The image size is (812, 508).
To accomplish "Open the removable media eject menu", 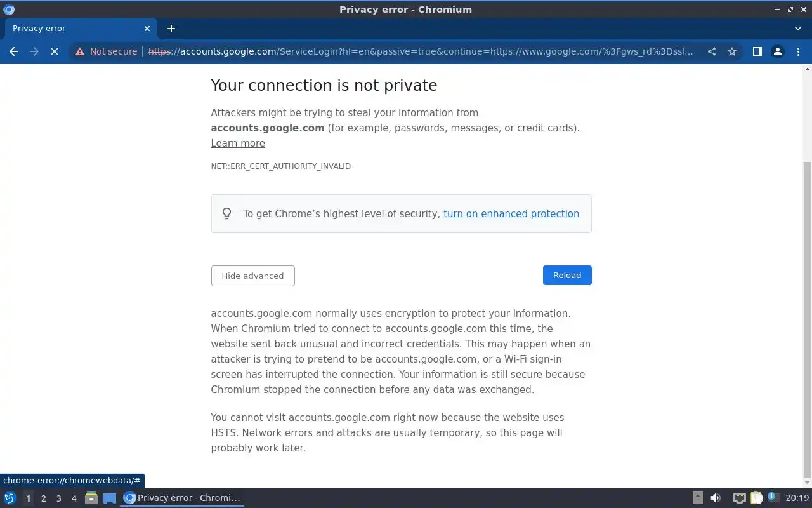I will 697,498.
